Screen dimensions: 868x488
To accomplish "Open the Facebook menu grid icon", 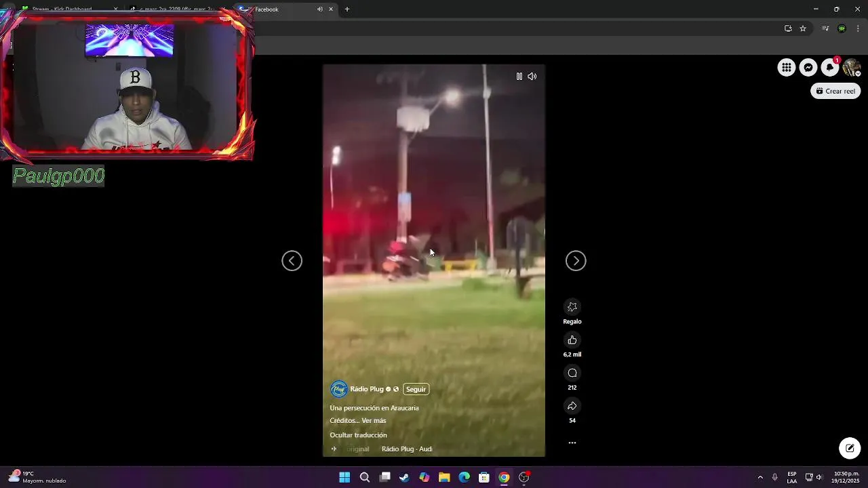I will pyautogui.click(x=787, y=67).
